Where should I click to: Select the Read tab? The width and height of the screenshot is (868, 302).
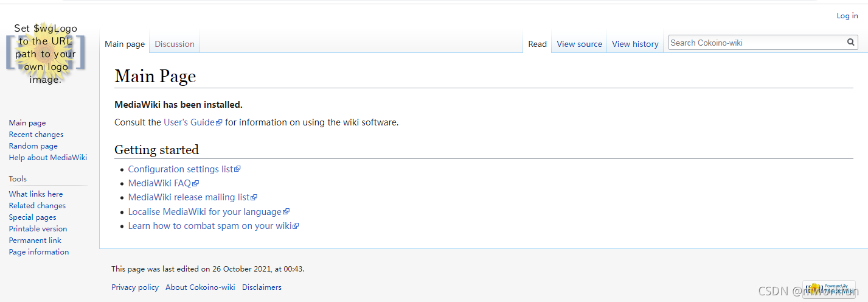click(537, 44)
